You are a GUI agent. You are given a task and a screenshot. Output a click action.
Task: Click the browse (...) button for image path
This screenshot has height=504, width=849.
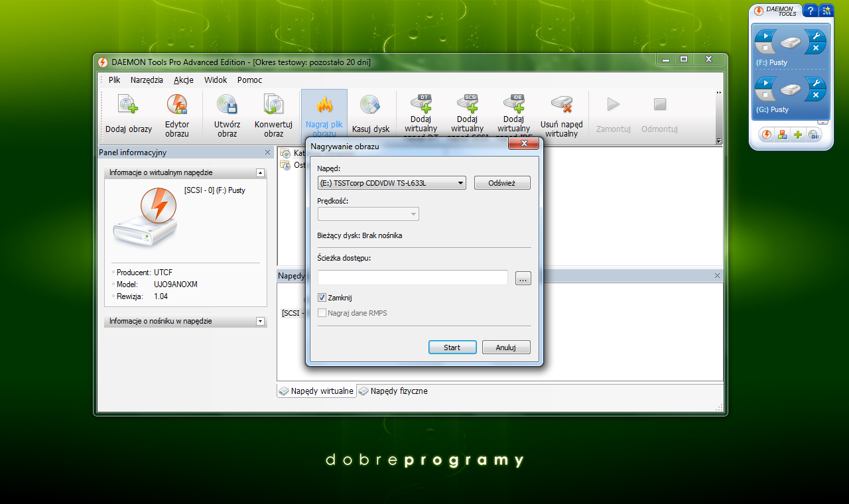point(523,279)
